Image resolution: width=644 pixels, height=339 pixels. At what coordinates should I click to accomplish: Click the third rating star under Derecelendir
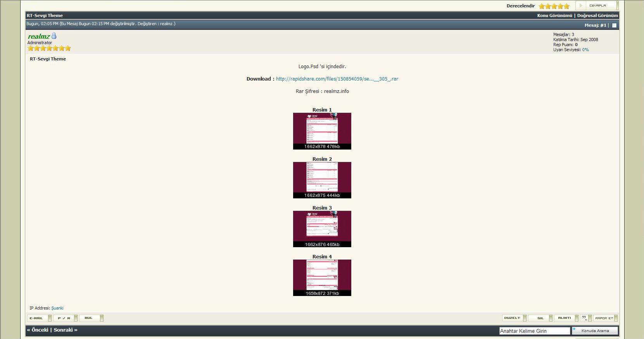click(554, 6)
